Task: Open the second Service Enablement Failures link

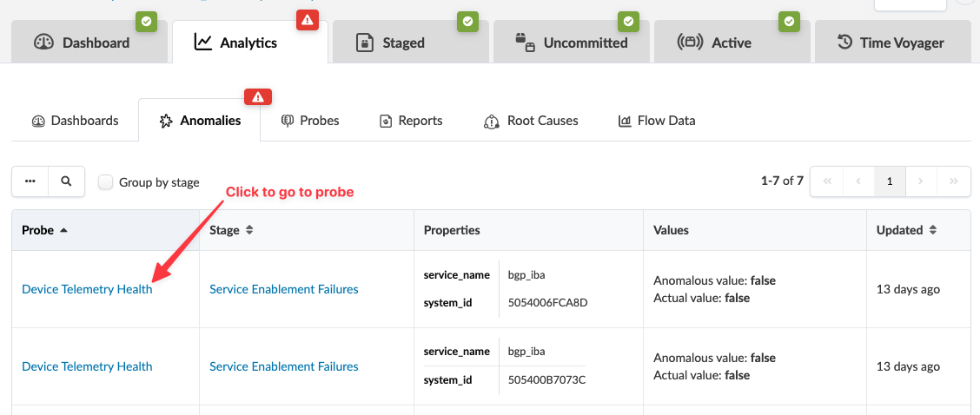Action: (x=284, y=366)
